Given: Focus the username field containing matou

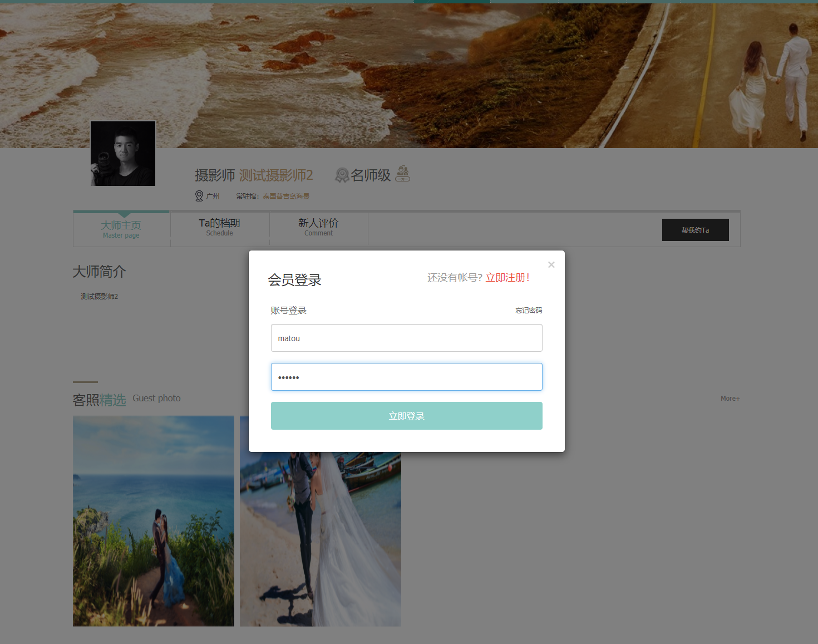Looking at the screenshot, I should coord(407,338).
